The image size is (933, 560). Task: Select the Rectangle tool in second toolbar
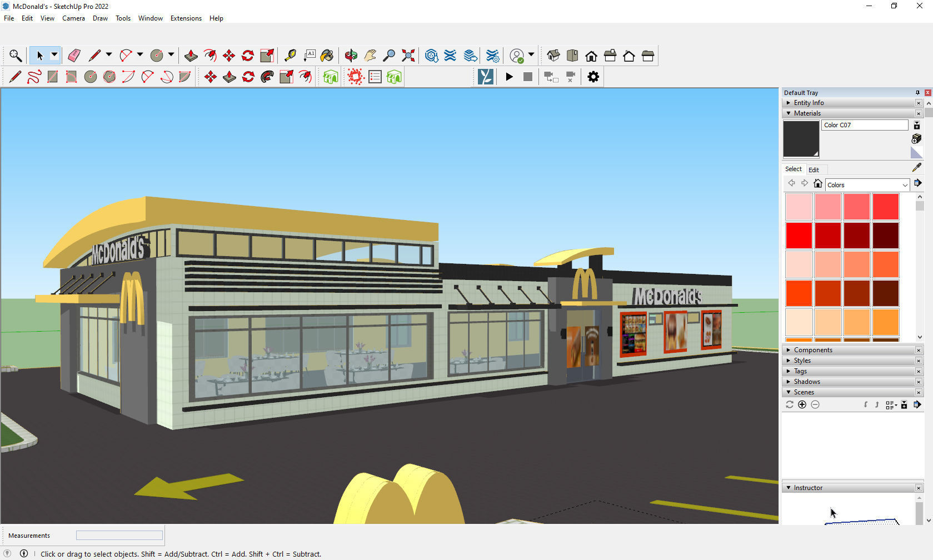(53, 77)
